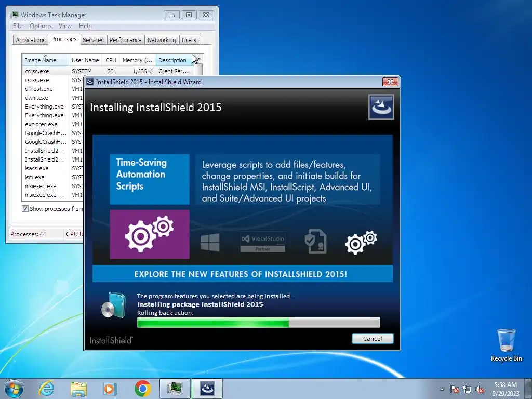Select the white gears feature icon

[361, 242]
